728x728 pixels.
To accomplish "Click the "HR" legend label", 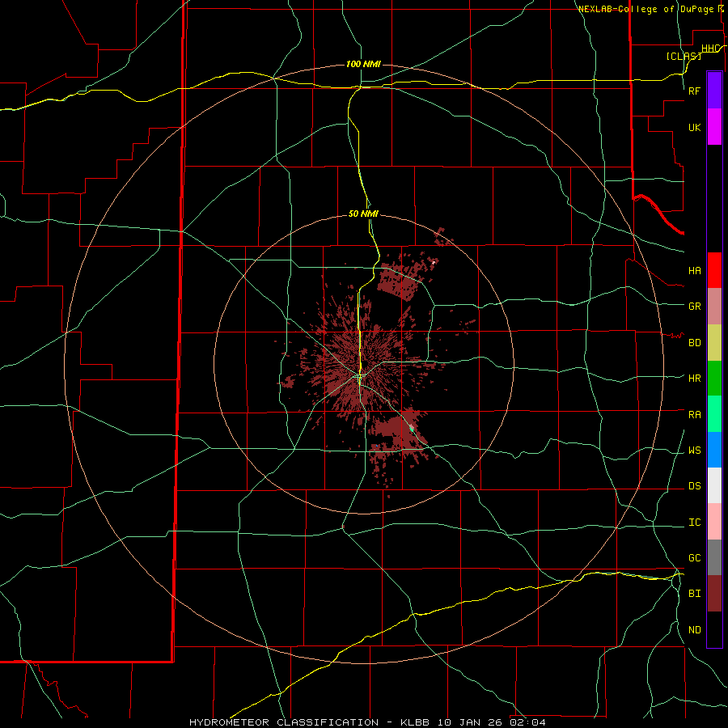I will pyautogui.click(x=694, y=379).
